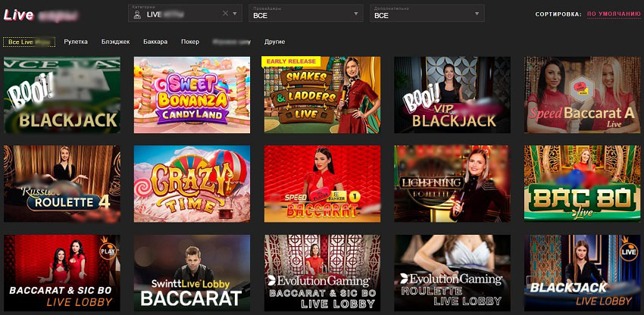The image size is (644, 315).
Task: Open the red Speed Baccarat 1 game
Action: [322, 183]
